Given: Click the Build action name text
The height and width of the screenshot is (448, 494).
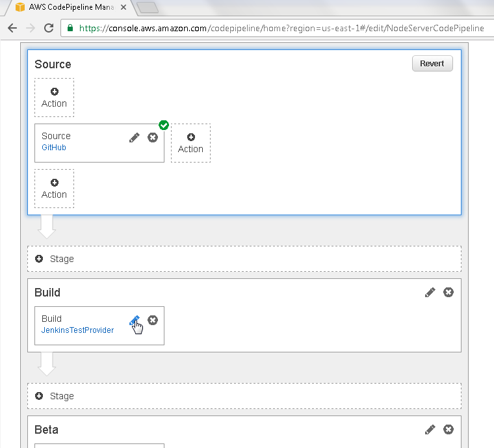Looking at the screenshot, I should pos(51,319).
